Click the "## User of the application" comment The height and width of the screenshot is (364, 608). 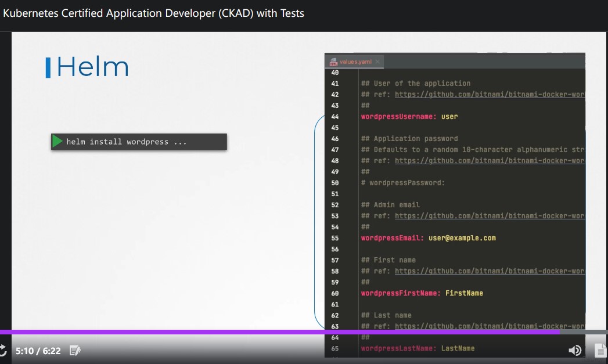416,84
